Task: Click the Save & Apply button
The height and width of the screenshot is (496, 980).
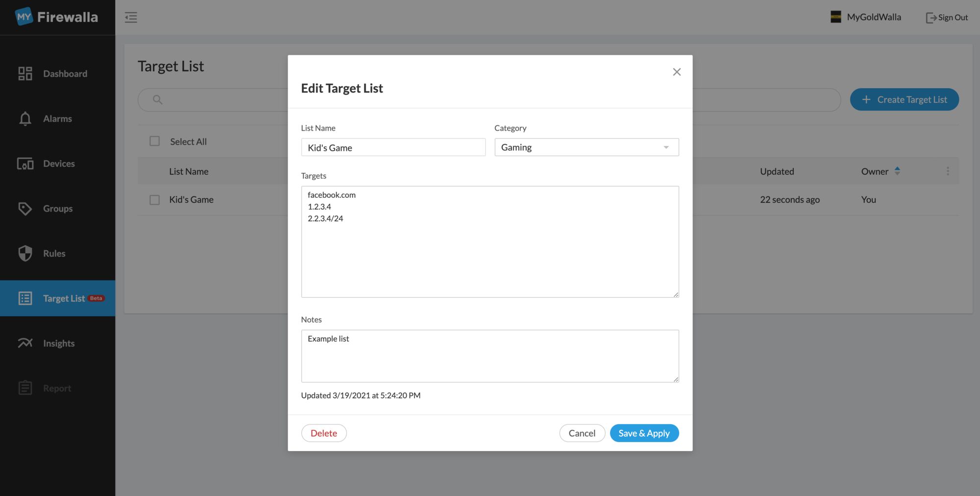Action: pos(644,433)
